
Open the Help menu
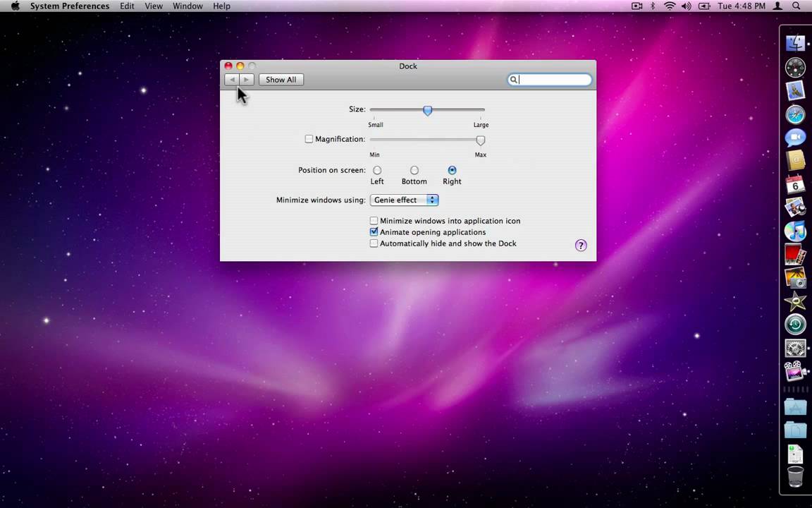click(221, 6)
